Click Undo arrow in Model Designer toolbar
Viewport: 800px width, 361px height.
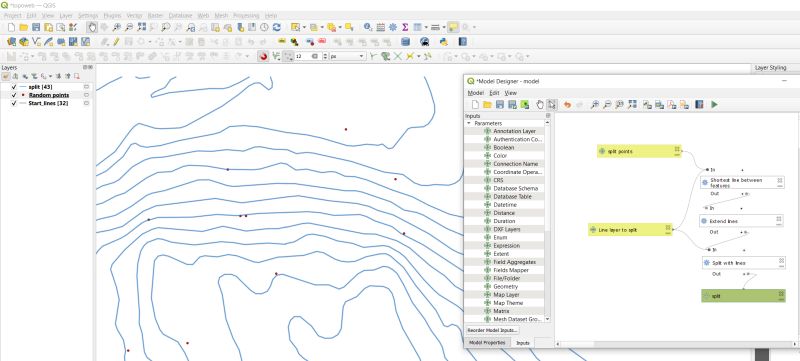[566, 105]
